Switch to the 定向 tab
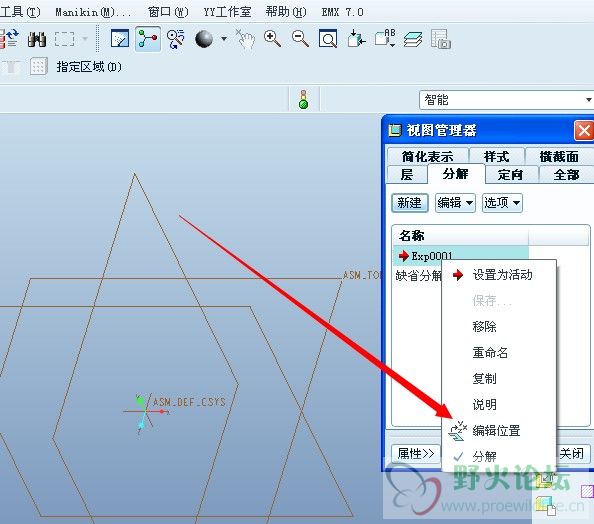 coord(511,174)
